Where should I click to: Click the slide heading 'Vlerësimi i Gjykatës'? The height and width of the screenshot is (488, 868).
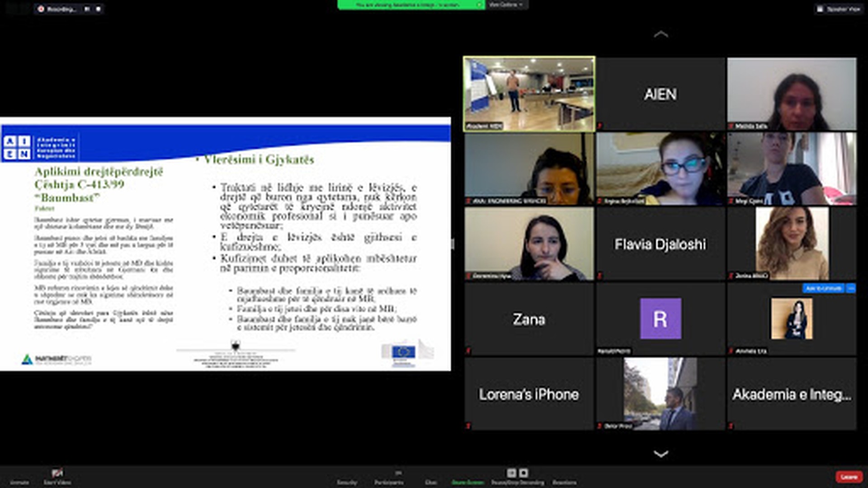[259, 160]
